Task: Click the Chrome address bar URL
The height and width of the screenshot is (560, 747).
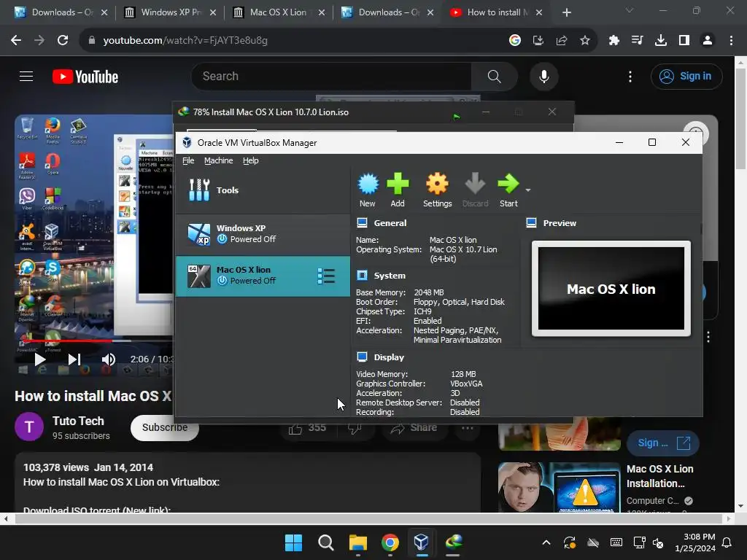Action: (185, 41)
